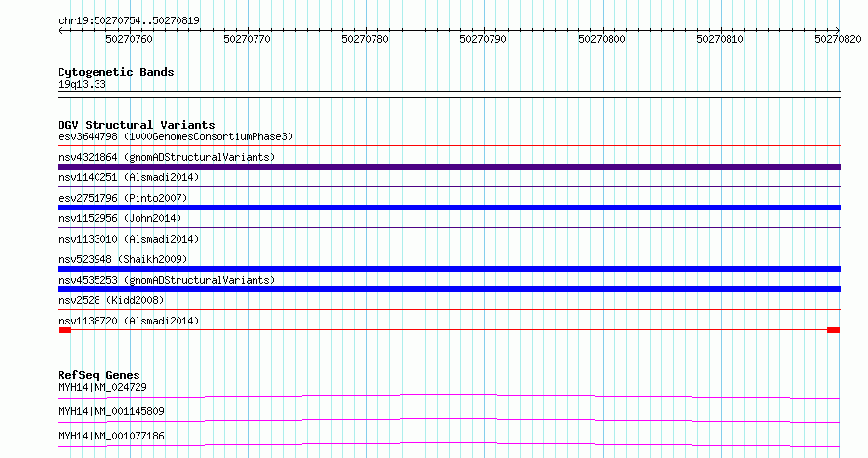Select the DGV Structural Variants track title
868x458 pixels.
pos(137,125)
